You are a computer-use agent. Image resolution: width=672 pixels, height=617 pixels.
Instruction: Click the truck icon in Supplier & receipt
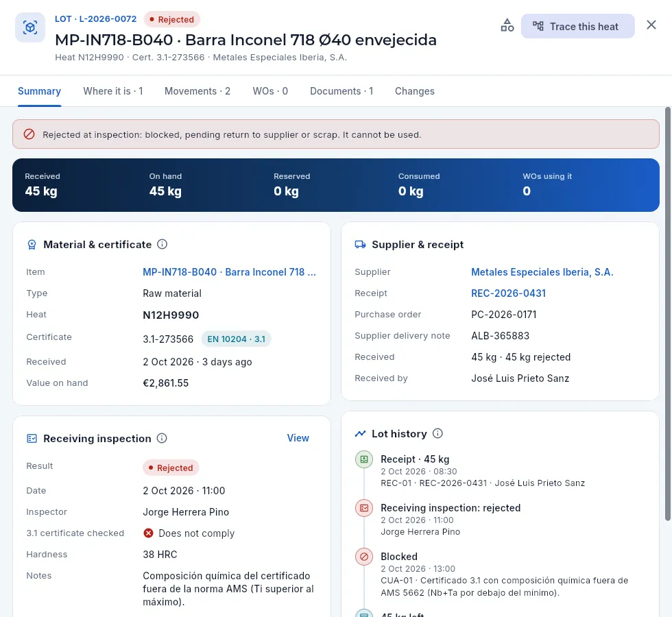coord(361,245)
